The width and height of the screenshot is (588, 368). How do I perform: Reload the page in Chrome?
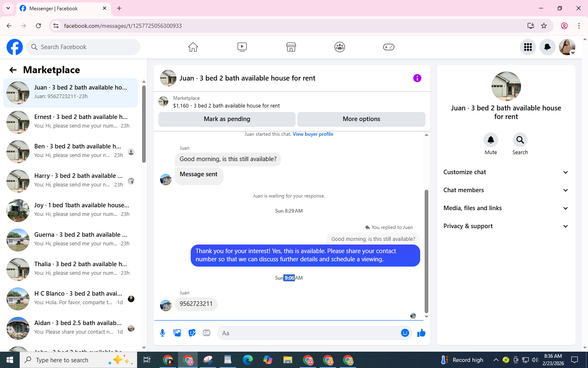[38, 26]
